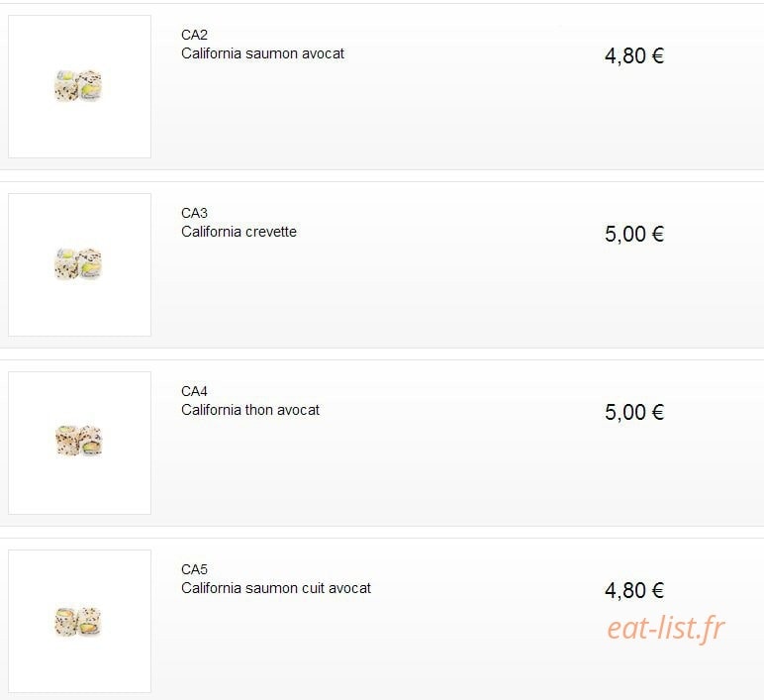Click the CA3 product code
764x700 pixels.
(194, 213)
